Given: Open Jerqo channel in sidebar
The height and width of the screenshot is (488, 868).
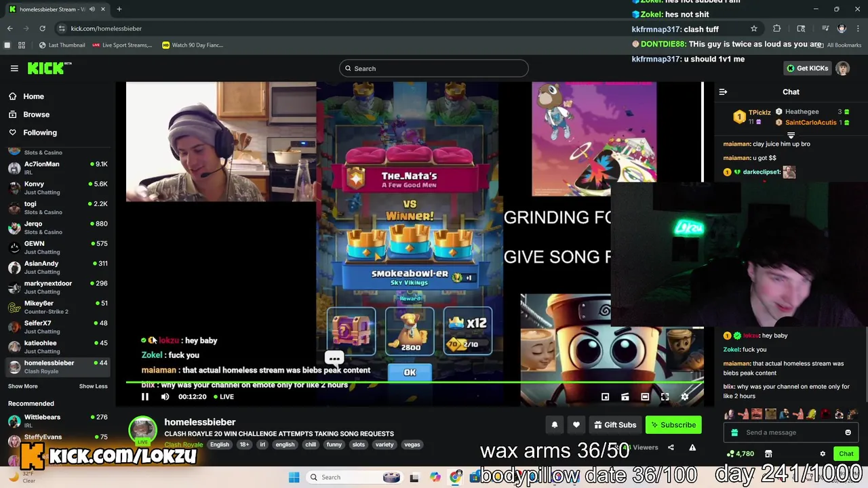Looking at the screenshot, I should [x=58, y=228].
